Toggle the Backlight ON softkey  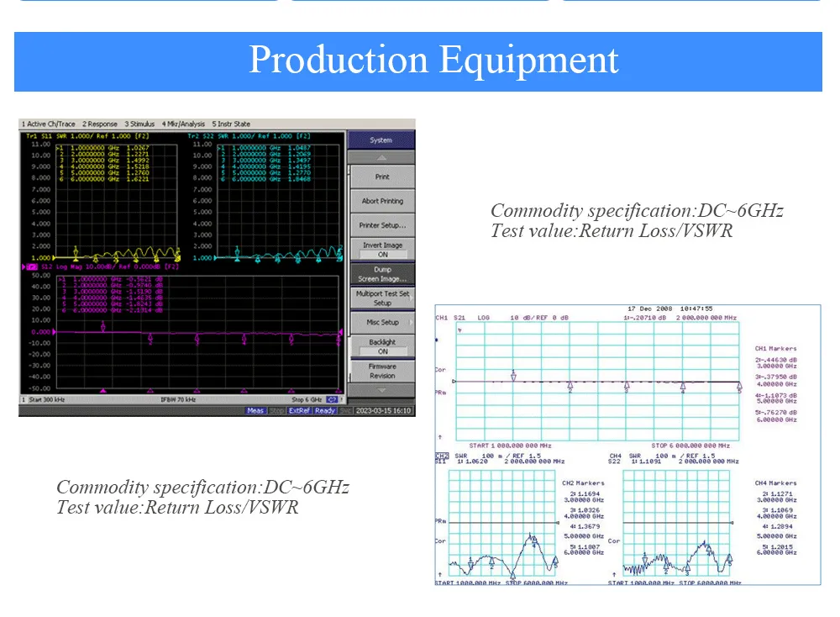pyautogui.click(x=382, y=346)
